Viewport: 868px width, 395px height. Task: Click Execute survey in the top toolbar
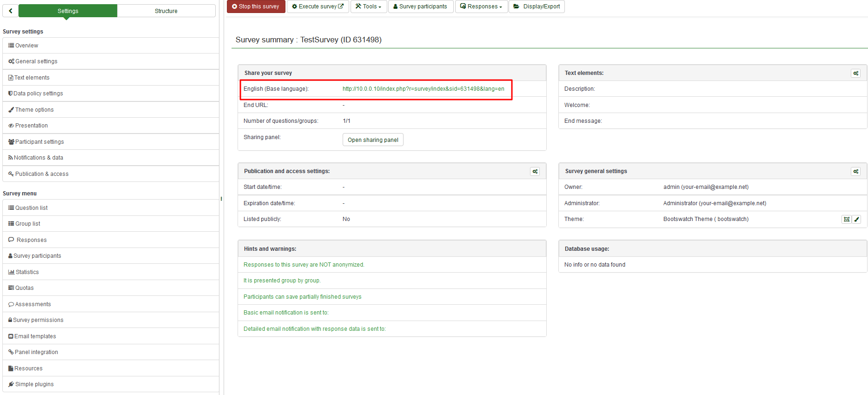(x=318, y=7)
